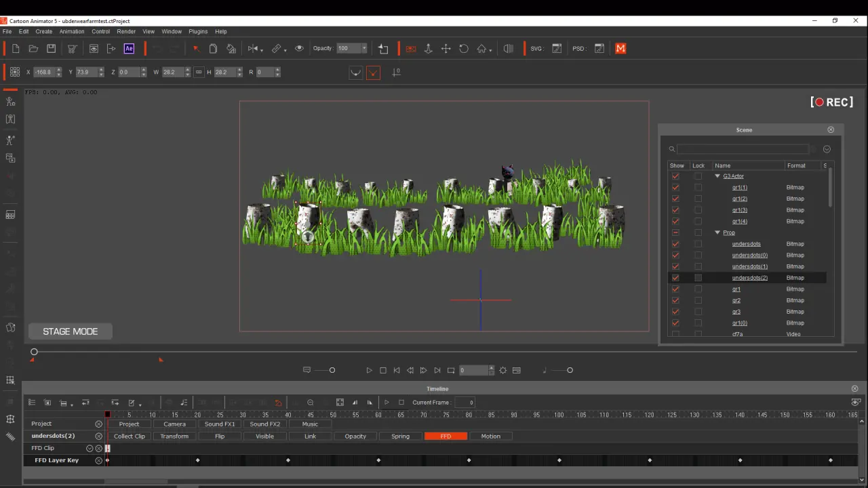Click the Scene panel search field
The height and width of the screenshot is (488, 868).
pyautogui.click(x=743, y=149)
